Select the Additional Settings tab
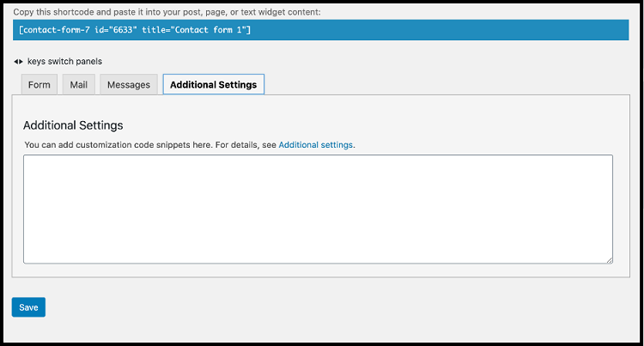 click(213, 85)
